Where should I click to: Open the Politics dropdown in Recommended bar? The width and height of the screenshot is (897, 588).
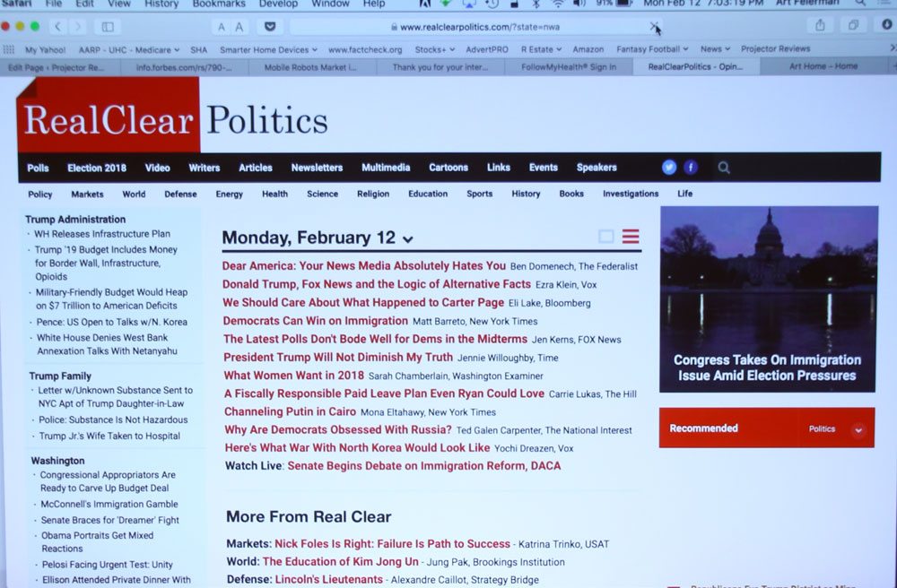858,429
